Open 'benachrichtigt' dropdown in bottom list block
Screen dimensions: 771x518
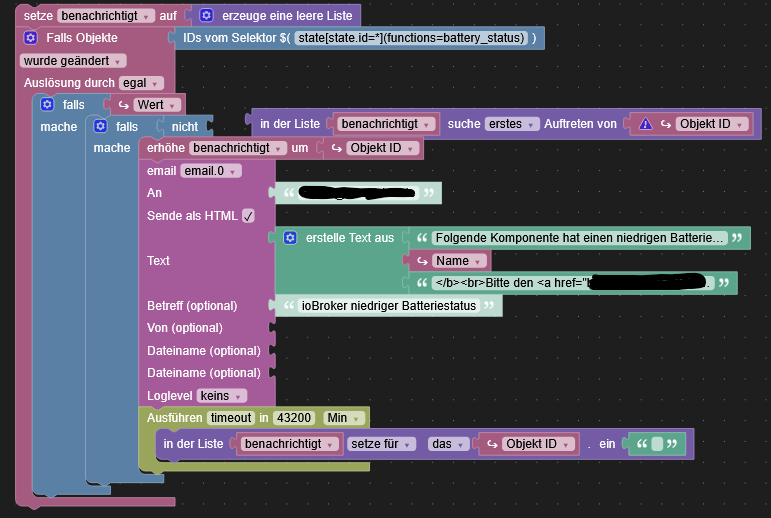pos(290,444)
